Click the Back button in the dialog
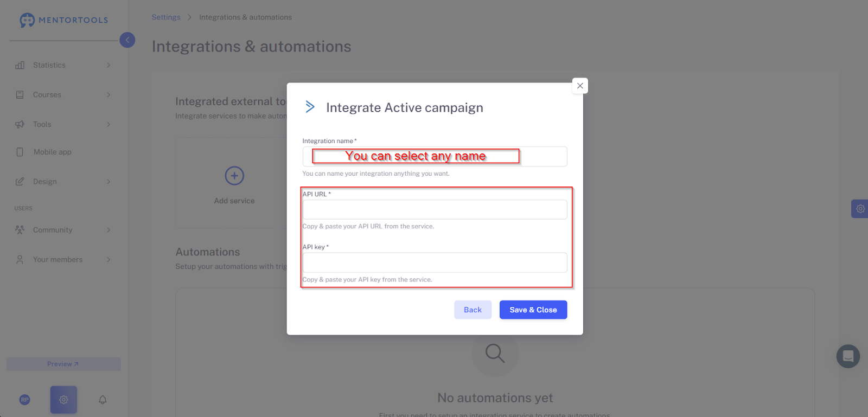This screenshot has width=868, height=417. [x=473, y=310]
